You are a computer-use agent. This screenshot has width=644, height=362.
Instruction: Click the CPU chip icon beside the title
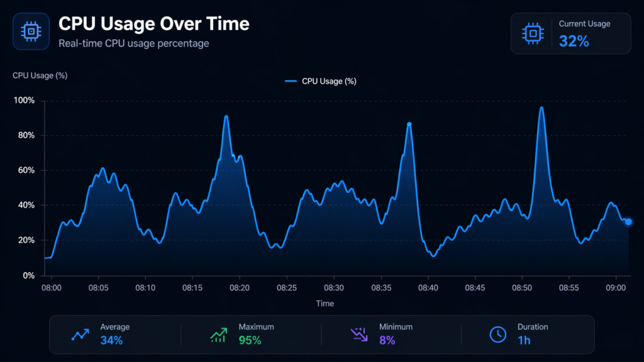pyautogui.click(x=31, y=31)
